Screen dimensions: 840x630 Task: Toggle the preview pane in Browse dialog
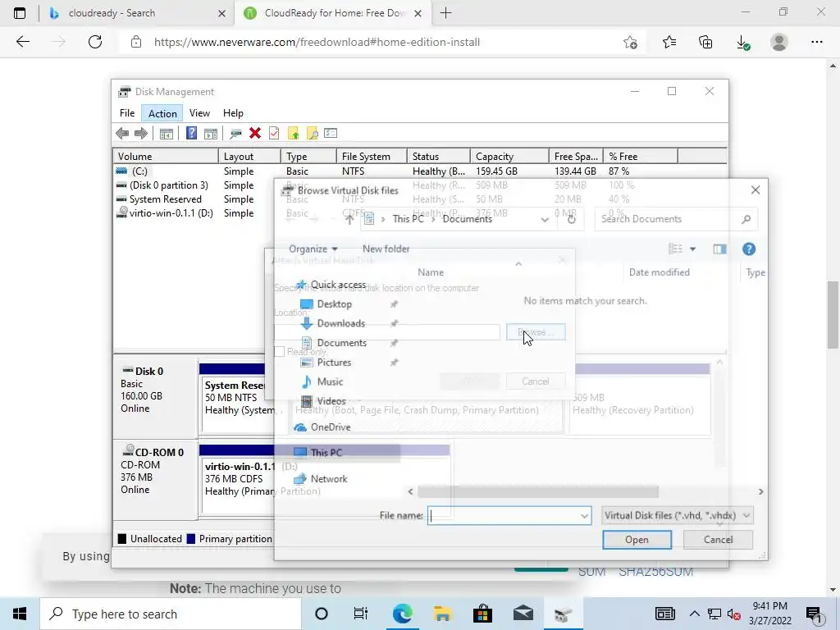coord(719,249)
